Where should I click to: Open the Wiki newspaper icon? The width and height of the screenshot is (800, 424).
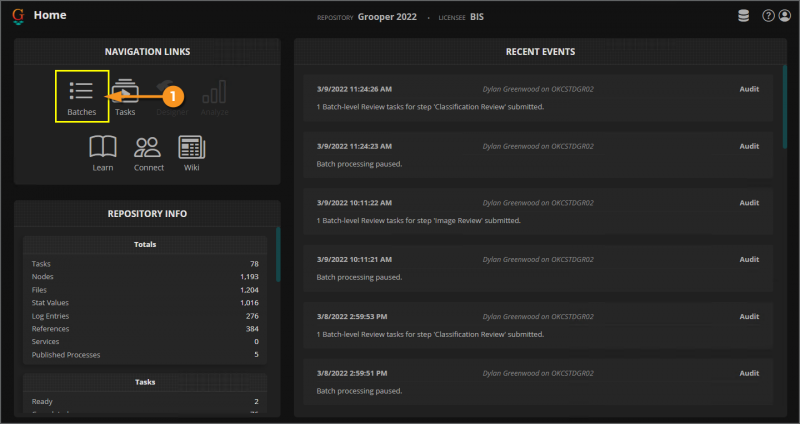pos(191,153)
